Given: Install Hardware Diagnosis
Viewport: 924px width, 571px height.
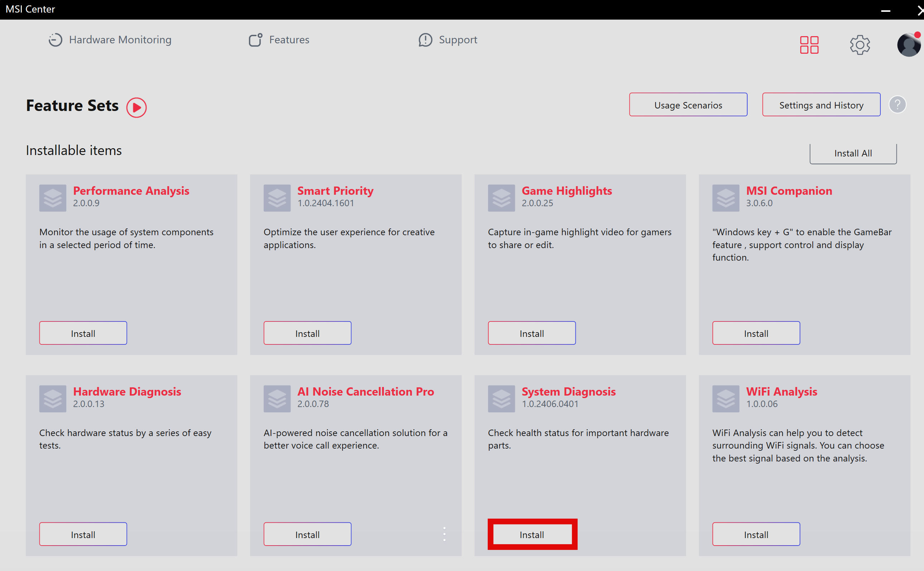Looking at the screenshot, I should 83,534.
